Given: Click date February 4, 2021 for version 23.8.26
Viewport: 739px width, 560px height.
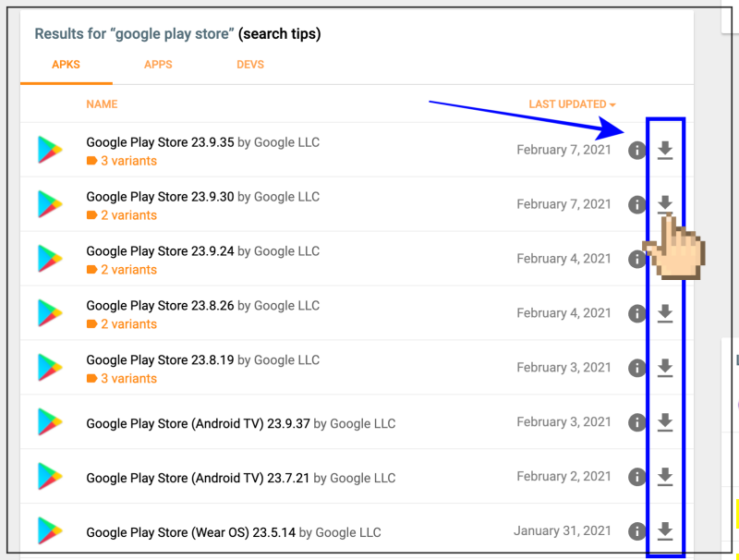Looking at the screenshot, I should pos(563,313).
